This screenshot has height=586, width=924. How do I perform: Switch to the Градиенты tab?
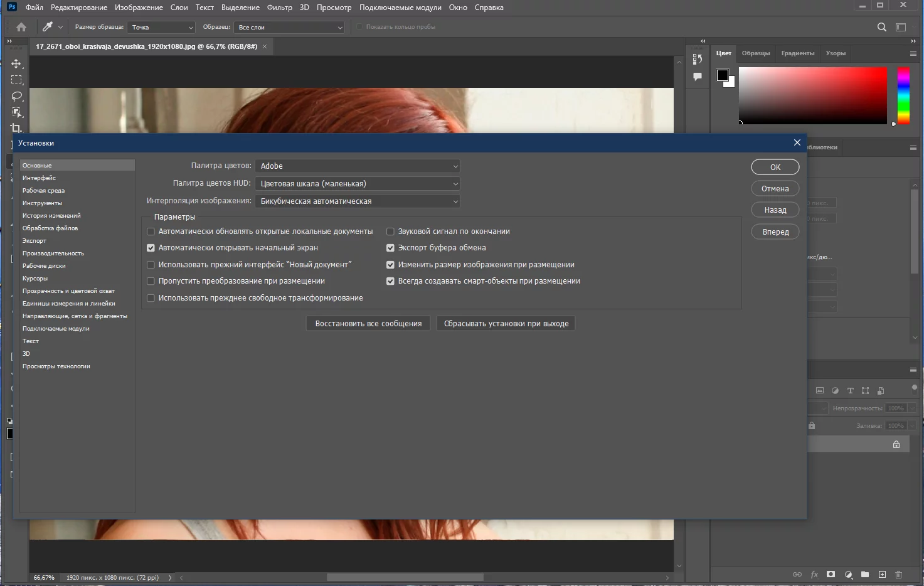pos(798,53)
